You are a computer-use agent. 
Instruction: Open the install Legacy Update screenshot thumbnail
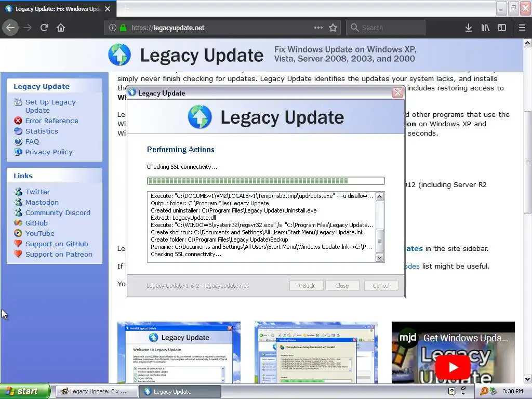click(x=179, y=353)
